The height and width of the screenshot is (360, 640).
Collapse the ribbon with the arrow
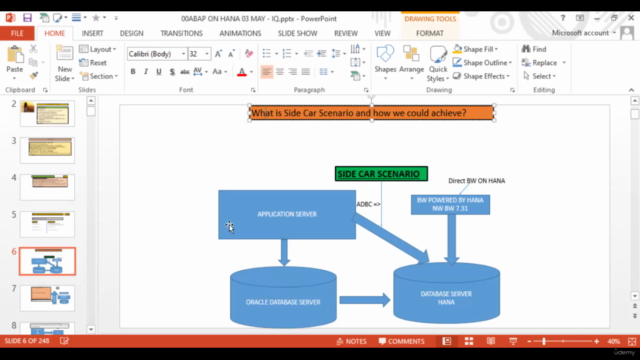click(631, 90)
